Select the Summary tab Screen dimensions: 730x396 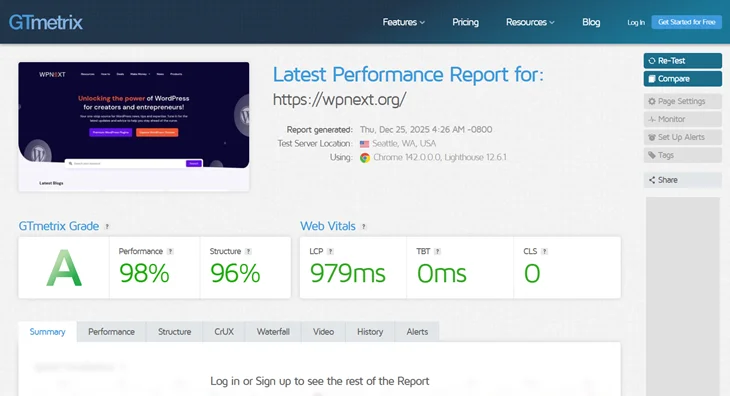[47, 332]
